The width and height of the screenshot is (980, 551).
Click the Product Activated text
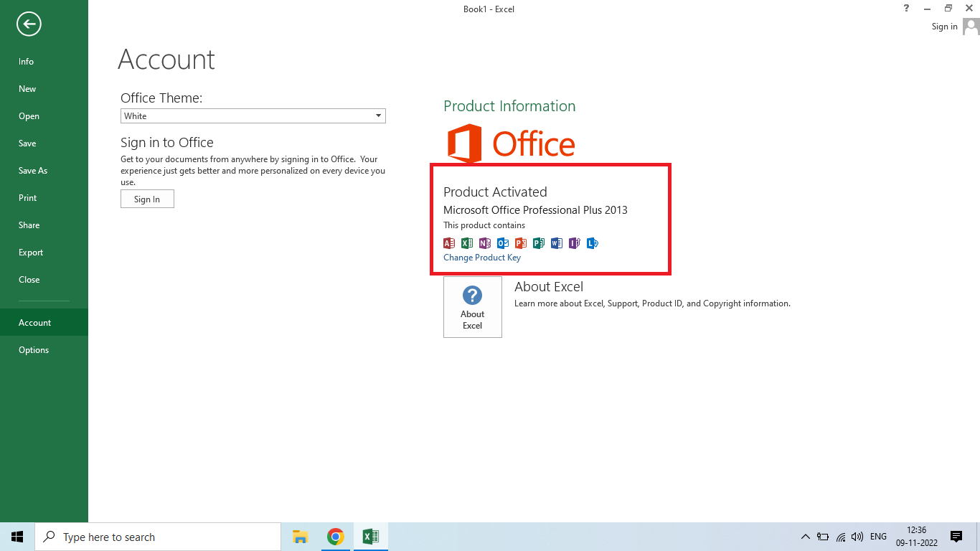[x=495, y=192]
